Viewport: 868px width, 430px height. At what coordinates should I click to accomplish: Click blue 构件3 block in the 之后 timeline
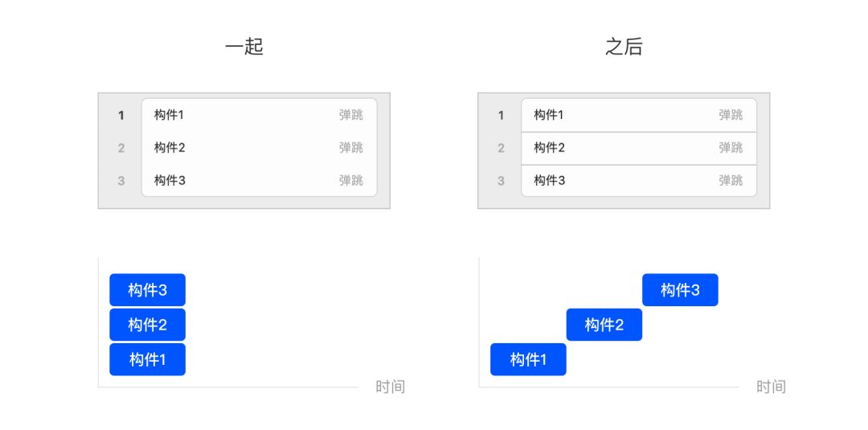[x=680, y=290]
